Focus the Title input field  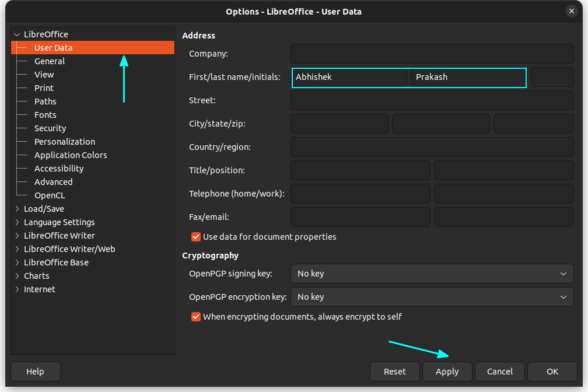point(360,170)
